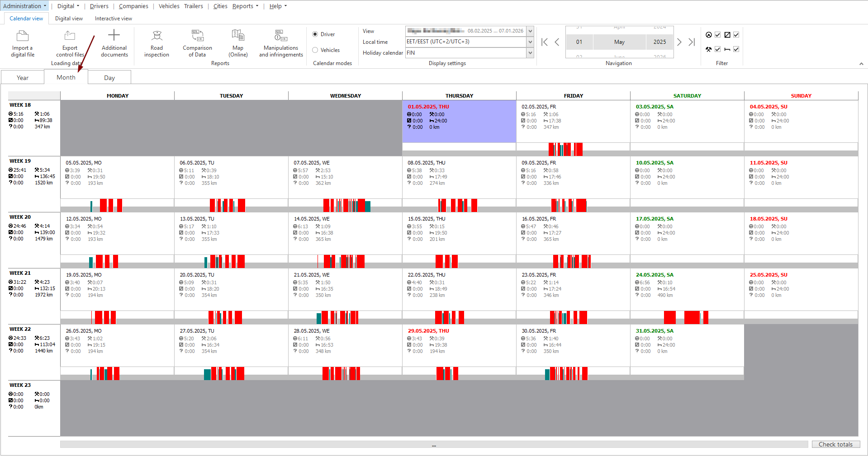Open Manipulations and infringements report
Image resolution: width=868 pixels, height=456 pixels.
tap(281, 44)
